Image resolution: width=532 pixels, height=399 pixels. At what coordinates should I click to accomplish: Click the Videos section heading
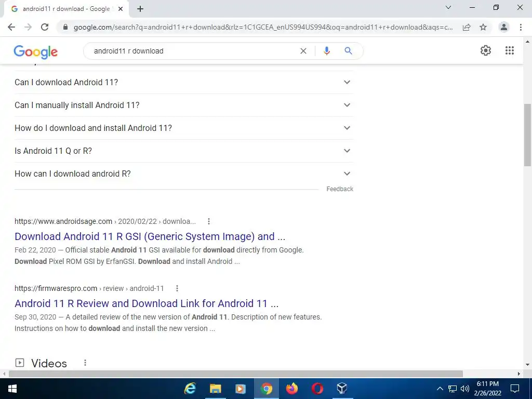tap(49, 363)
